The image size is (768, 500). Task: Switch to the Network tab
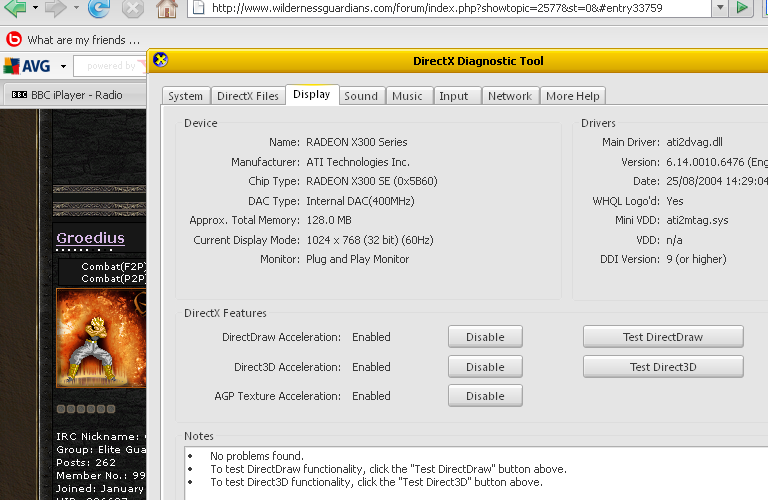coord(510,96)
